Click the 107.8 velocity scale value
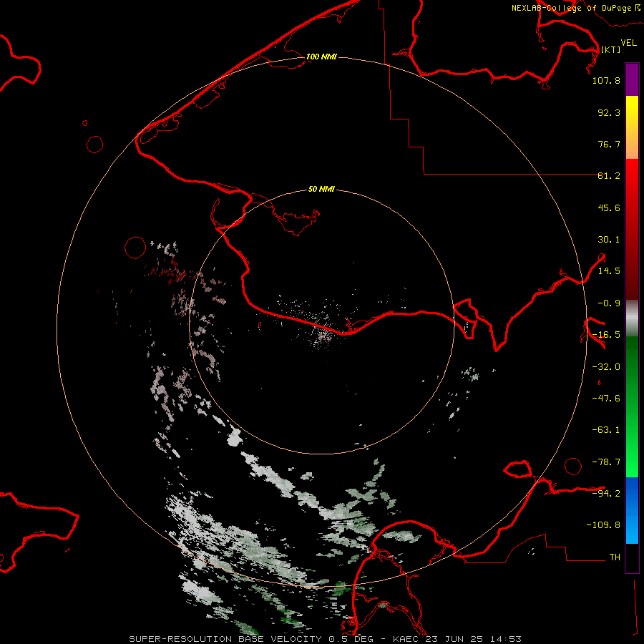Viewport: 644px width, 644px height. coord(606,80)
